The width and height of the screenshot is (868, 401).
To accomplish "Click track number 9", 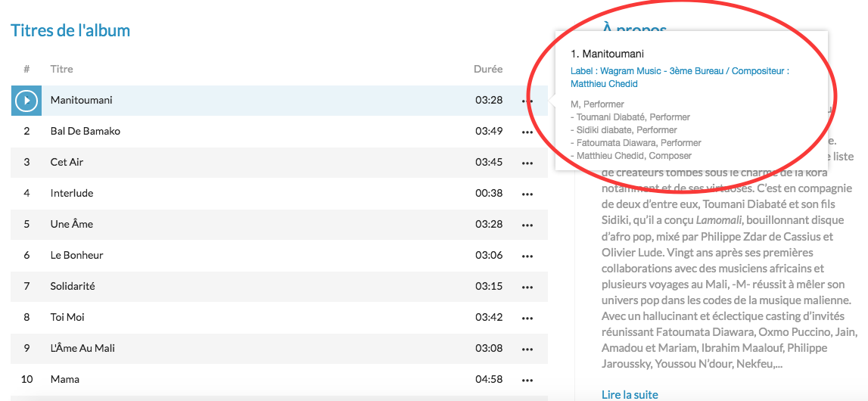I will pos(26,348).
